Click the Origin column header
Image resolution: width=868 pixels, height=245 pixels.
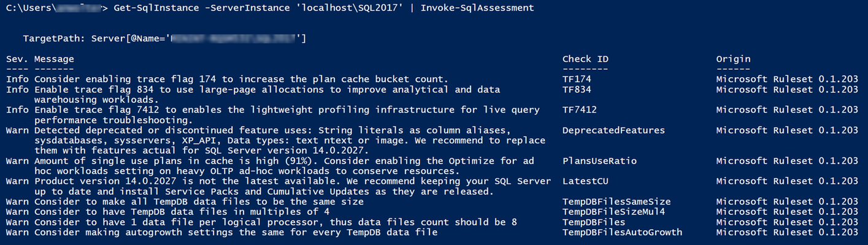click(x=733, y=59)
